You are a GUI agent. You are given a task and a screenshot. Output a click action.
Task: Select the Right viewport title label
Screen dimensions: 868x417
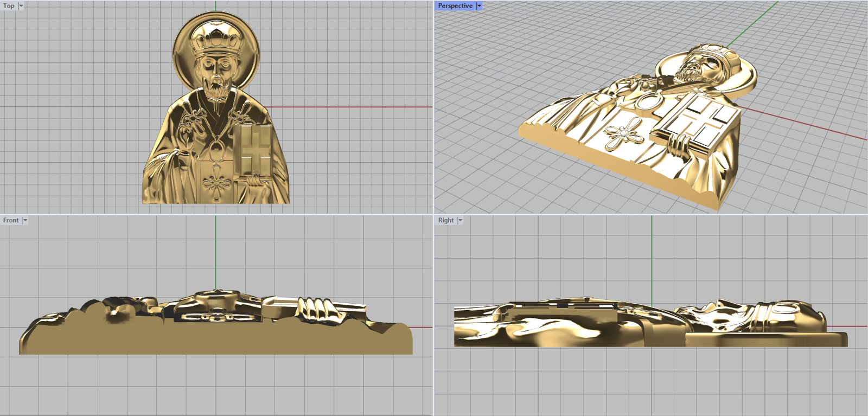446,220
